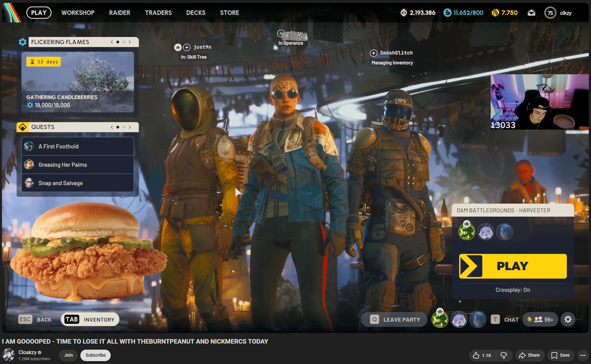Start the match with yellow PLAY button

click(x=513, y=266)
